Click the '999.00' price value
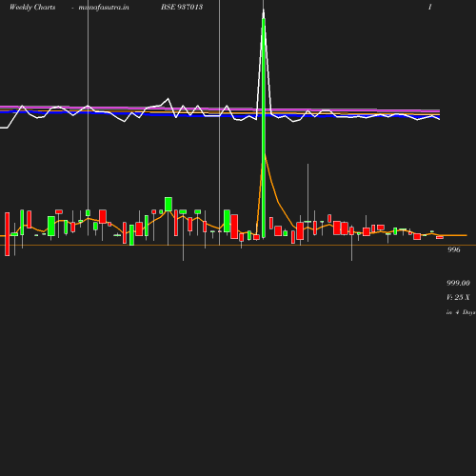This screenshot has height=476, width=476. (458, 283)
